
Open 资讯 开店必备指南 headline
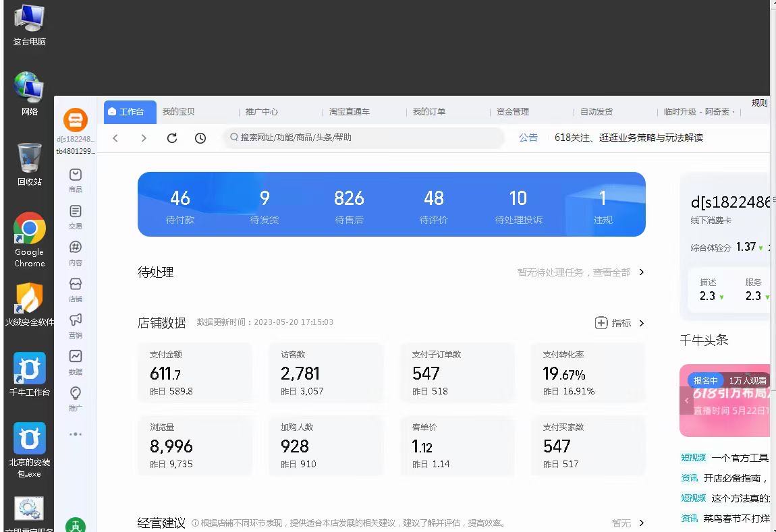[725, 478]
